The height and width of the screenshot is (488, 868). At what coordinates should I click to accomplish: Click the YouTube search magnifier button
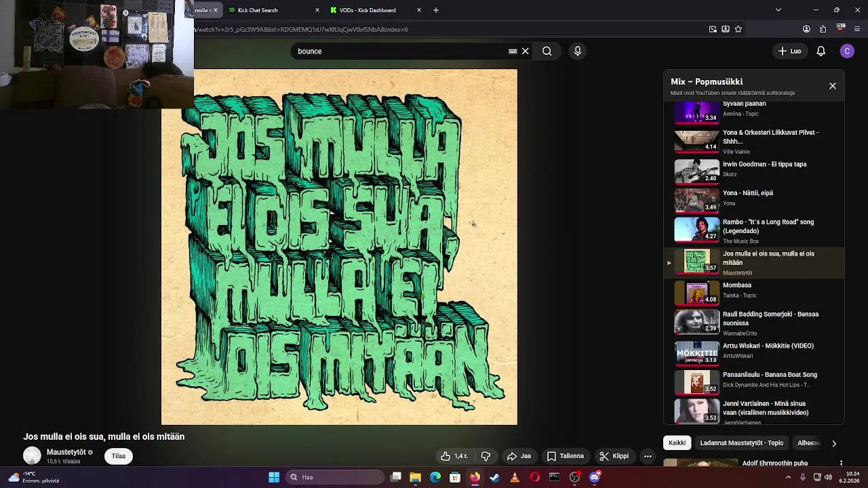pyautogui.click(x=547, y=51)
